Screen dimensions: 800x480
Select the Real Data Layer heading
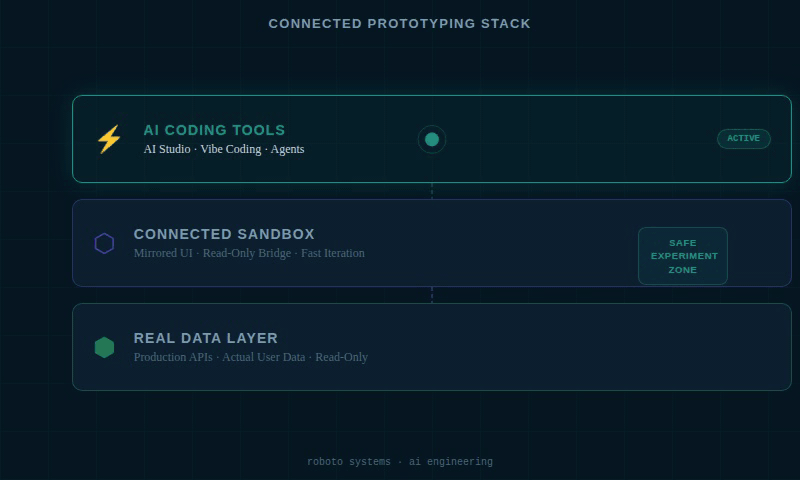pos(206,338)
